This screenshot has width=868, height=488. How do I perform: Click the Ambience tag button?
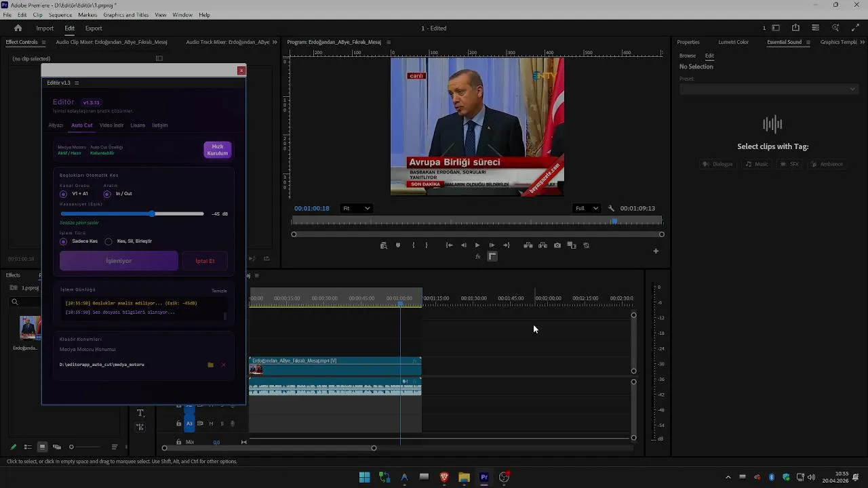tap(827, 164)
